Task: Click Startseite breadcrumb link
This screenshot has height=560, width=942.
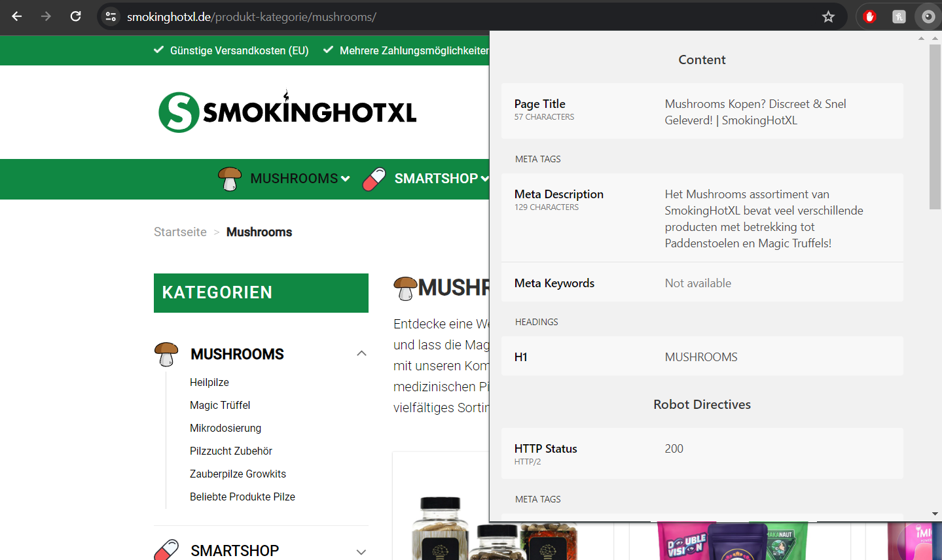Action: [x=180, y=232]
